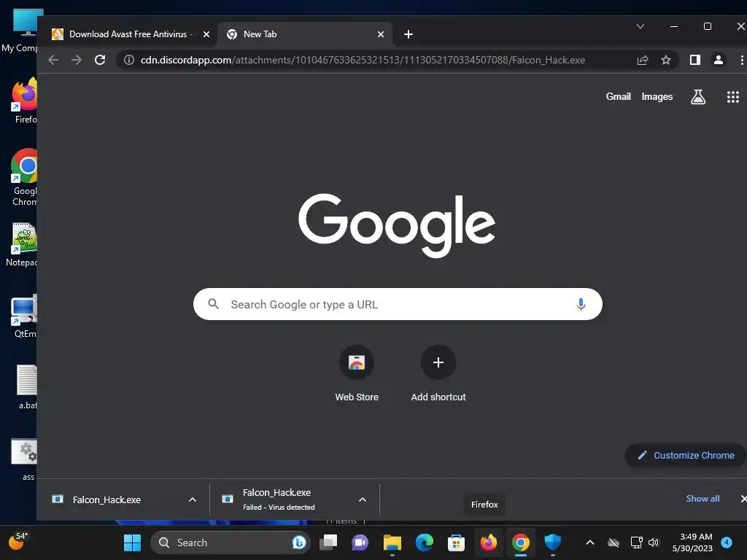Open the weather widget showing 54°
Viewport: 747px width, 560px height.
(18, 542)
